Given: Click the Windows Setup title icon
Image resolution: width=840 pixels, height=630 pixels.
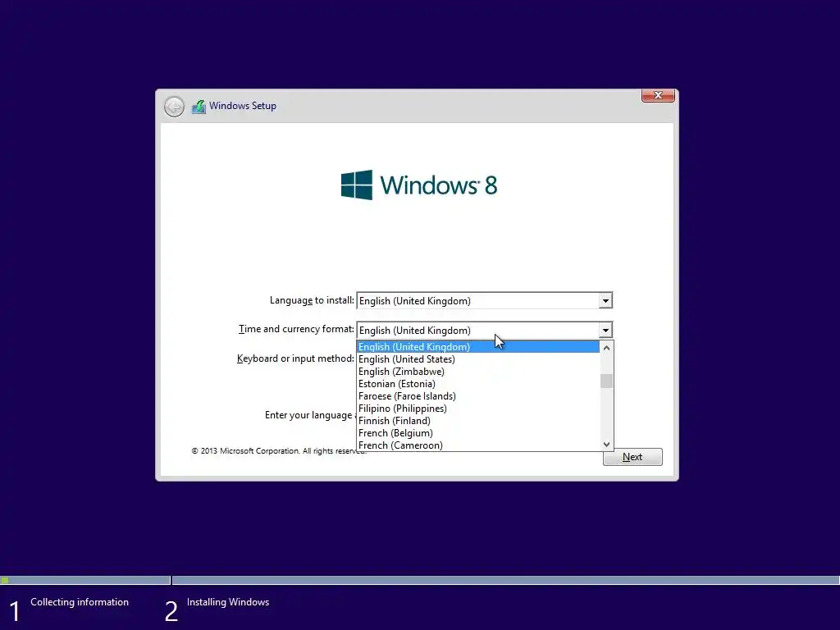Looking at the screenshot, I should [199, 106].
